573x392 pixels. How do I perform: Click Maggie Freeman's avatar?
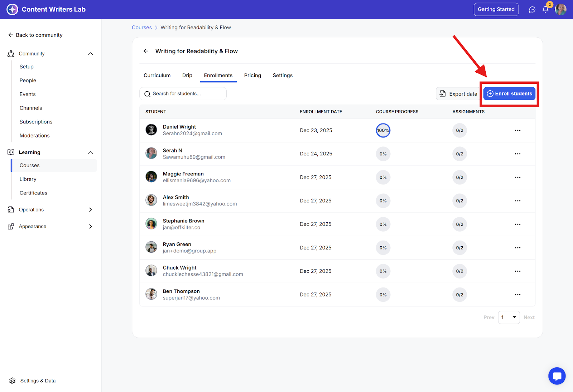151,176
